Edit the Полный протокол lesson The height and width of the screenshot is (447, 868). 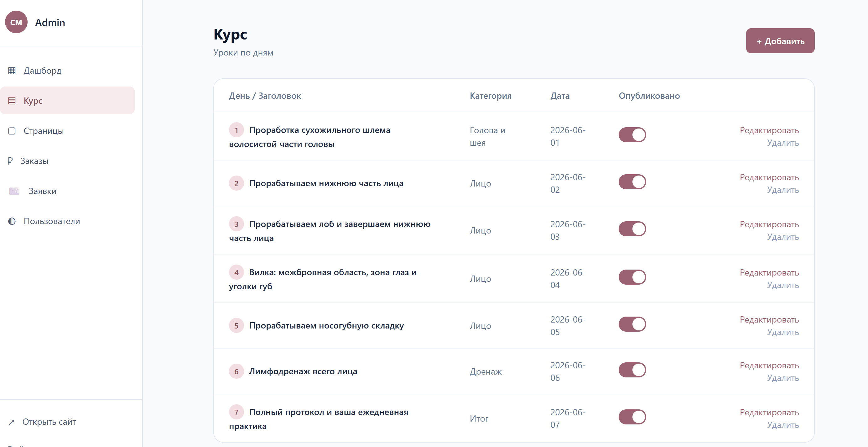pos(769,413)
